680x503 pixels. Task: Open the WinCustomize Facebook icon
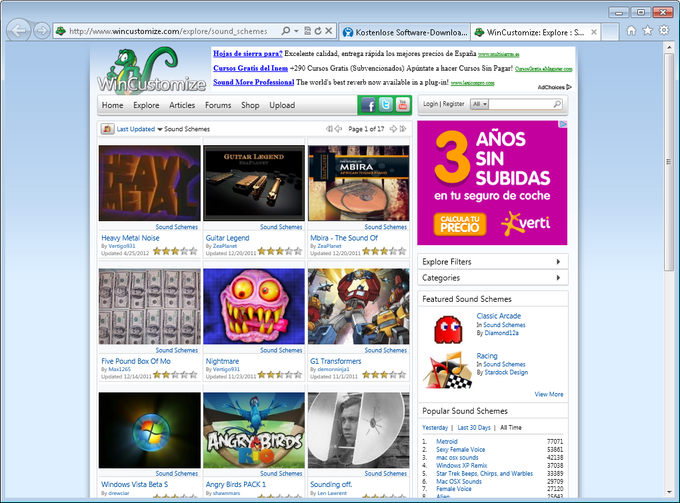(x=368, y=105)
